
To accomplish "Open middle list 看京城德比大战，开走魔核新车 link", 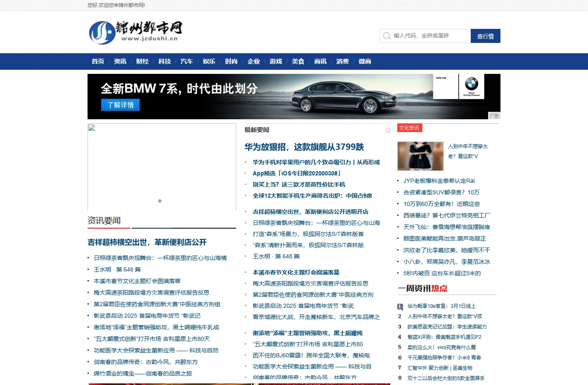I will pos(316,317).
